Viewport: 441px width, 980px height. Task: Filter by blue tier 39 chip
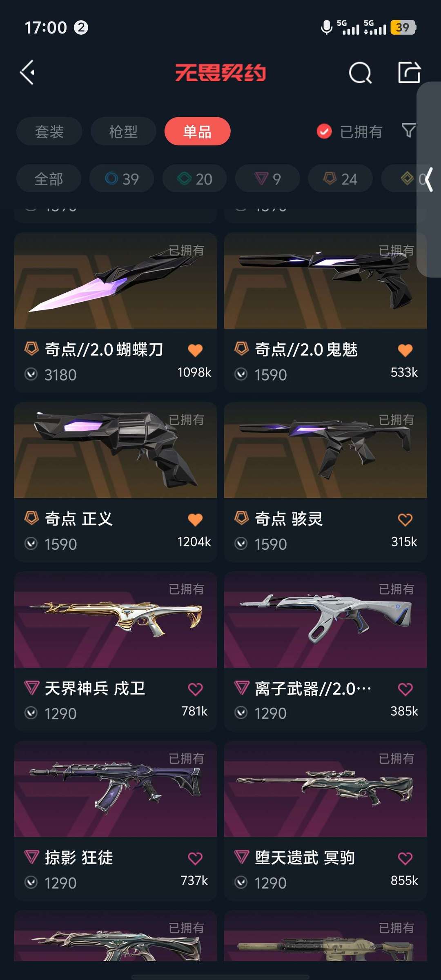(x=122, y=179)
